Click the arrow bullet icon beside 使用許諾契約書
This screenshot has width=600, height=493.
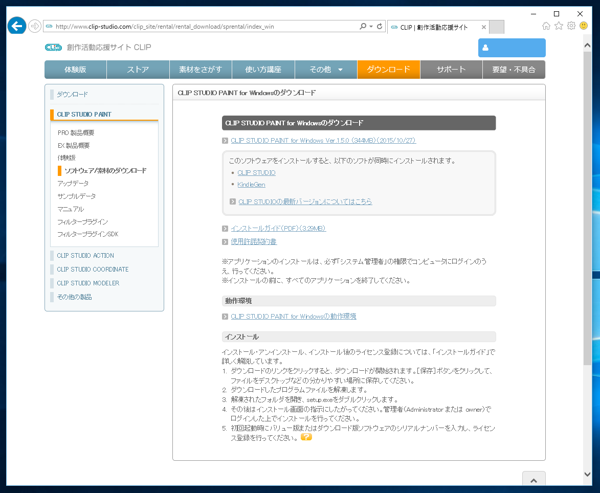[x=225, y=242]
